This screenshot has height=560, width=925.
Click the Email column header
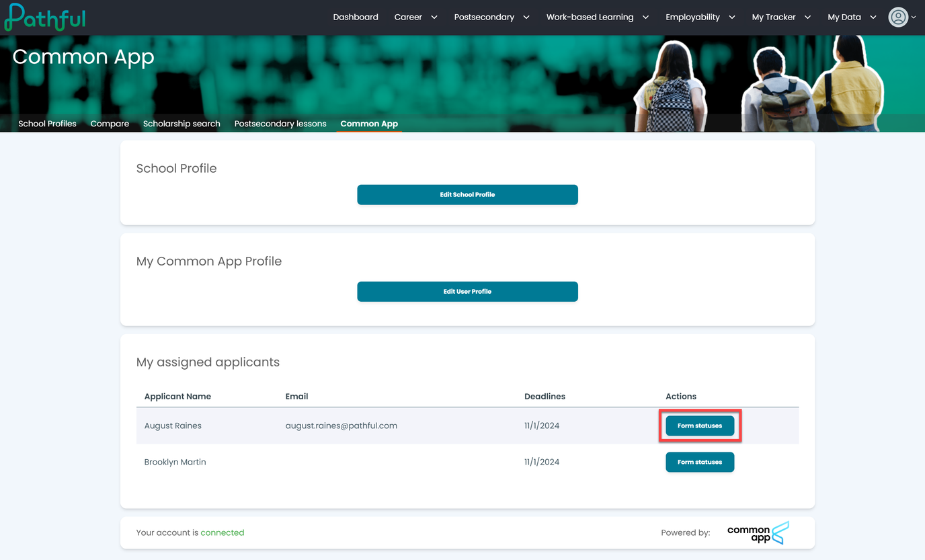(x=296, y=397)
